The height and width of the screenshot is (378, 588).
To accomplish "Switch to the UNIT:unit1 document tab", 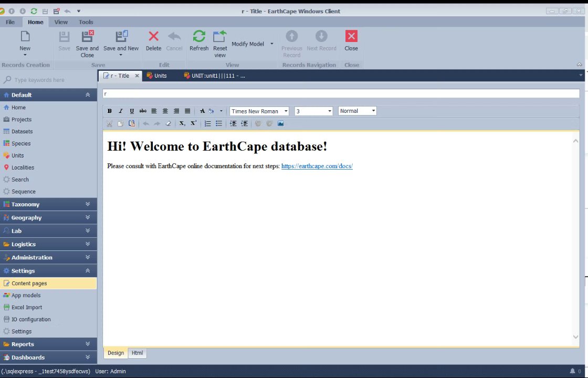I will pos(215,76).
